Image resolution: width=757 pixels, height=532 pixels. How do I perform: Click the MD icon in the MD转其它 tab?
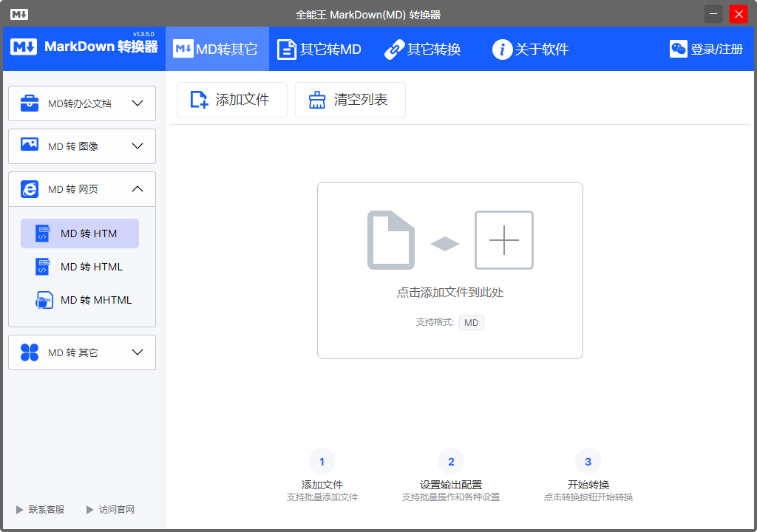coord(183,49)
